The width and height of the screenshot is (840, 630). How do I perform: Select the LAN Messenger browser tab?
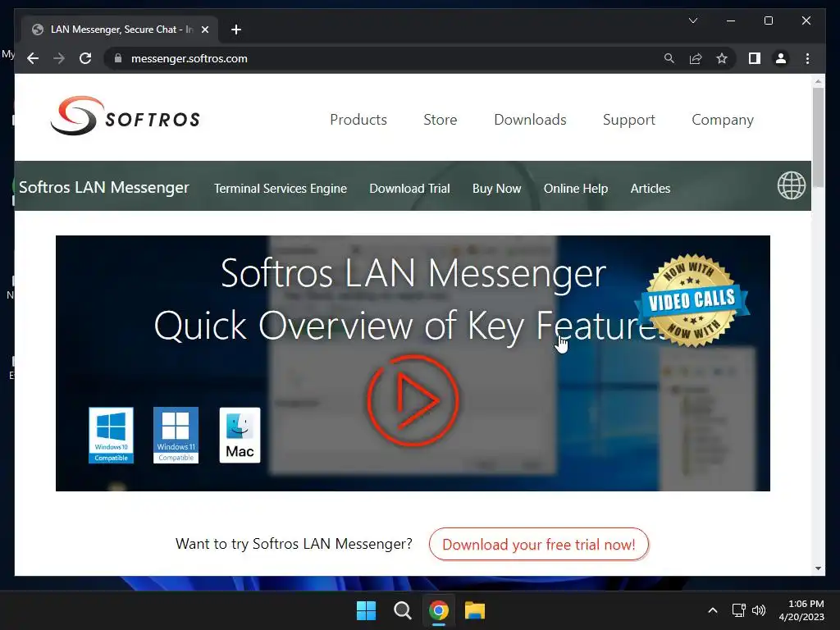pyautogui.click(x=118, y=30)
